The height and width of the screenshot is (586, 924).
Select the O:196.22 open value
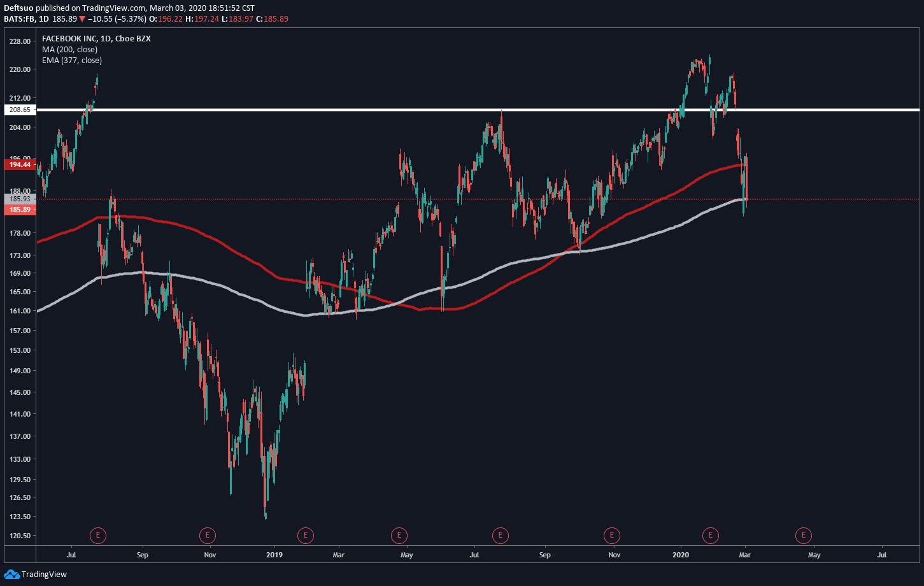(166, 19)
